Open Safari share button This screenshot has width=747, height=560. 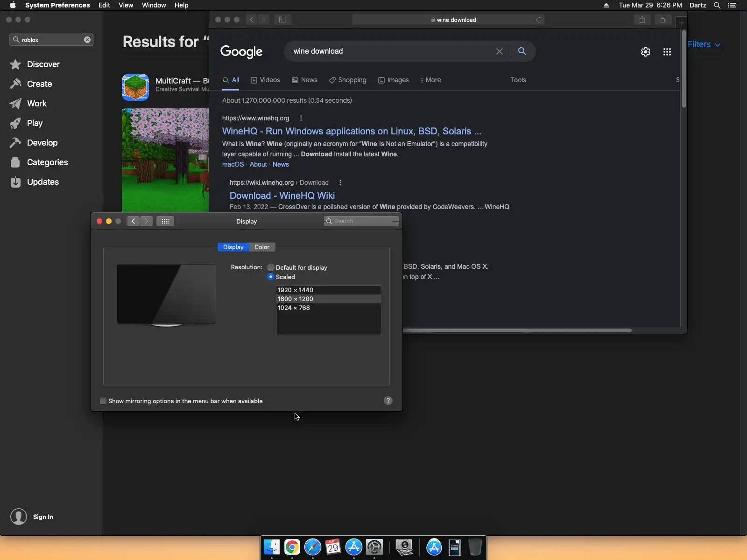[642, 20]
